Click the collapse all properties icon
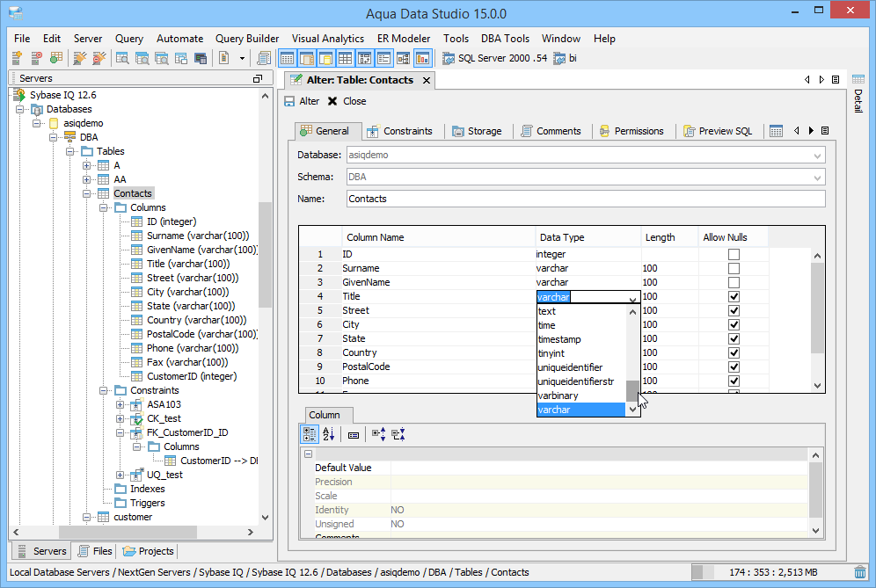Viewport: 876px width, 588px height. point(398,434)
